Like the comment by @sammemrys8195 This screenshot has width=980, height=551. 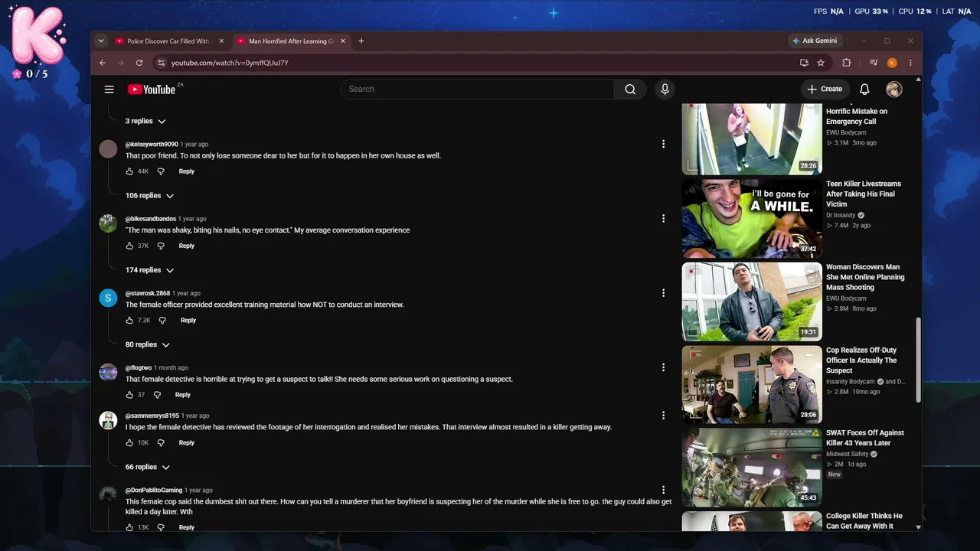point(129,443)
